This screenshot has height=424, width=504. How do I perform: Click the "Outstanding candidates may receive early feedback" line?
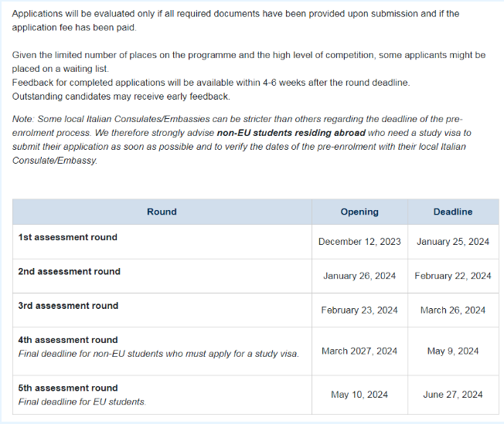[x=121, y=97]
